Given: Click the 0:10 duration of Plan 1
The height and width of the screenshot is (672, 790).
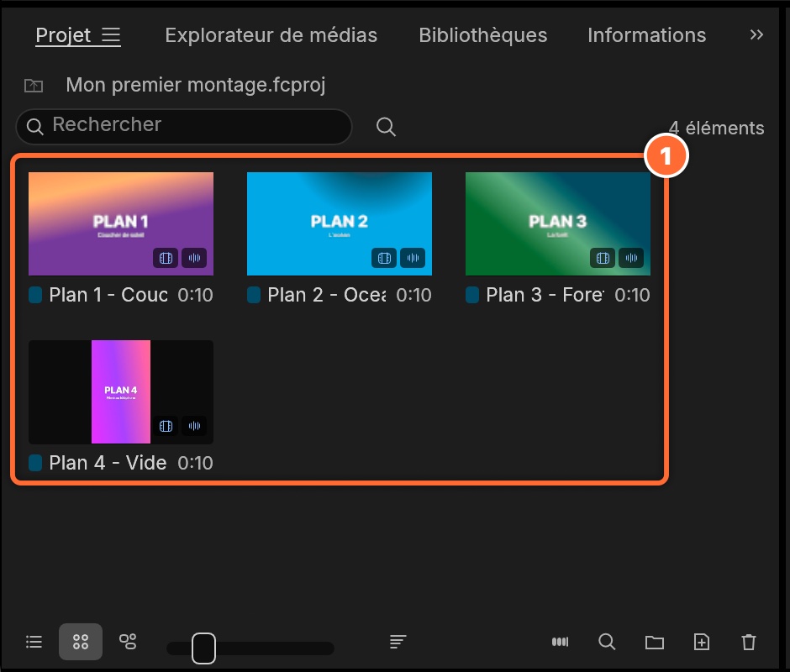Looking at the screenshot, I should coord(196,295).
